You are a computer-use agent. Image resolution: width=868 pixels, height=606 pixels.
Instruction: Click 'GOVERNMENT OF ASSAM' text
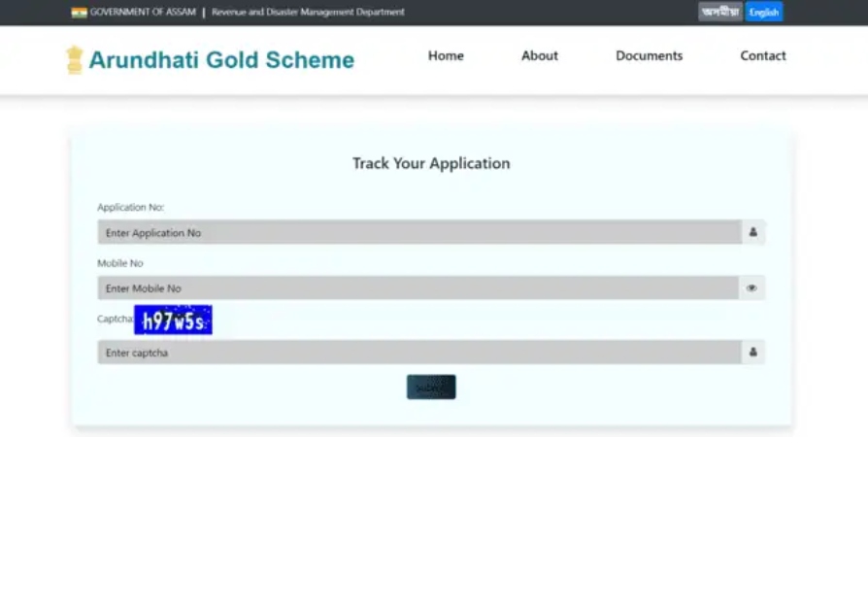143,13
